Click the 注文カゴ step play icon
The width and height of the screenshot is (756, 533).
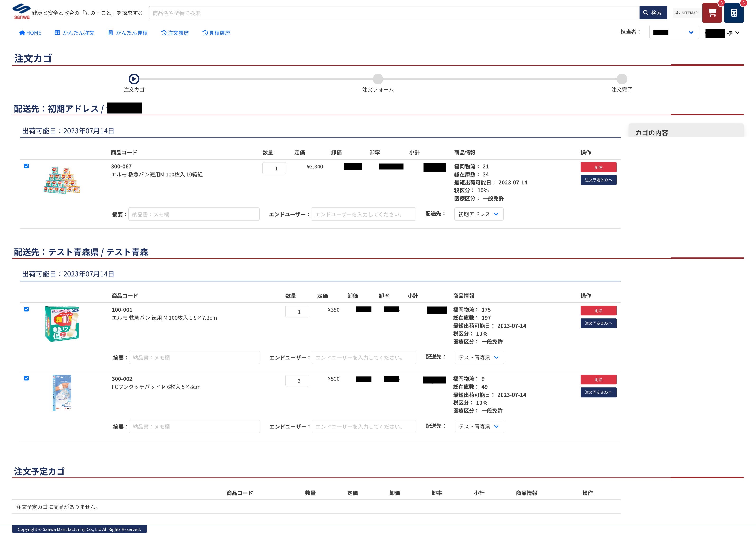134,79
